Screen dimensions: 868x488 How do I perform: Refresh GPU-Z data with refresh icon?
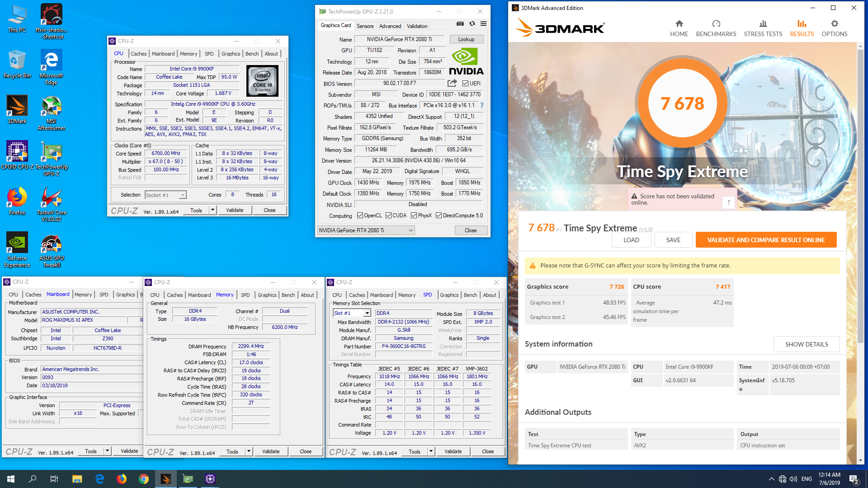click(x=472, y=24)
